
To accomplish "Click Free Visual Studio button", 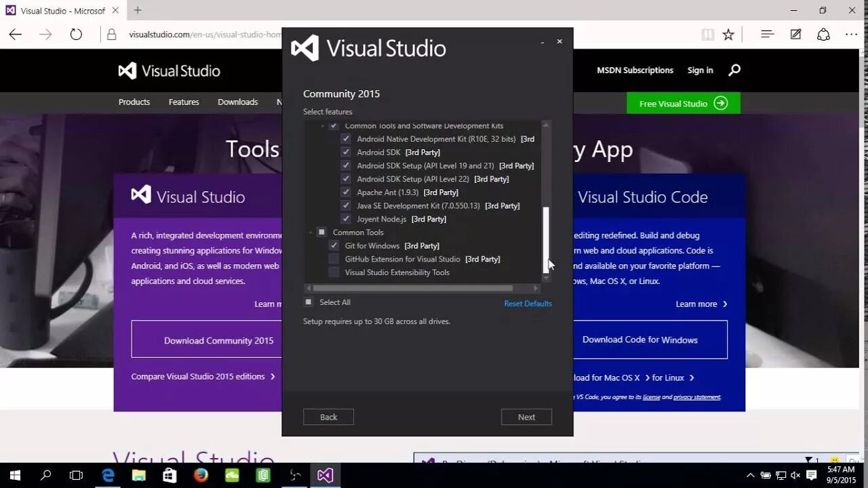I will coord(684,103).
